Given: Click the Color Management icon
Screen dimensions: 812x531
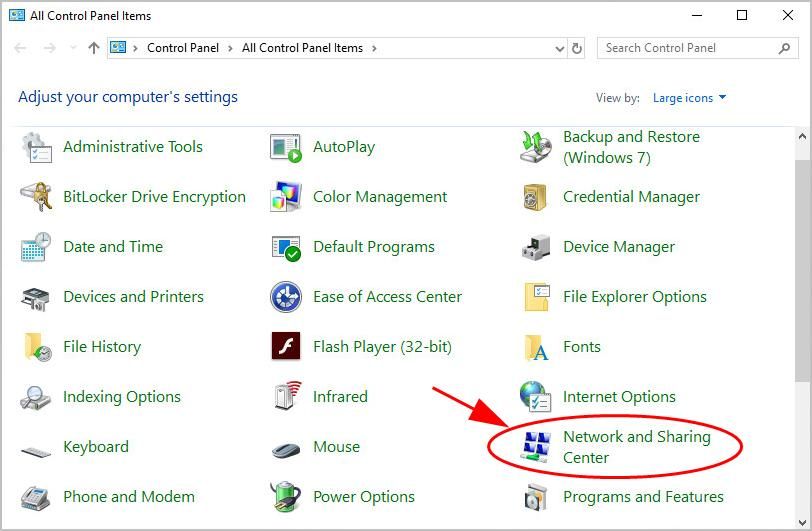Looking at the screenshot, I should click(286, 197).
